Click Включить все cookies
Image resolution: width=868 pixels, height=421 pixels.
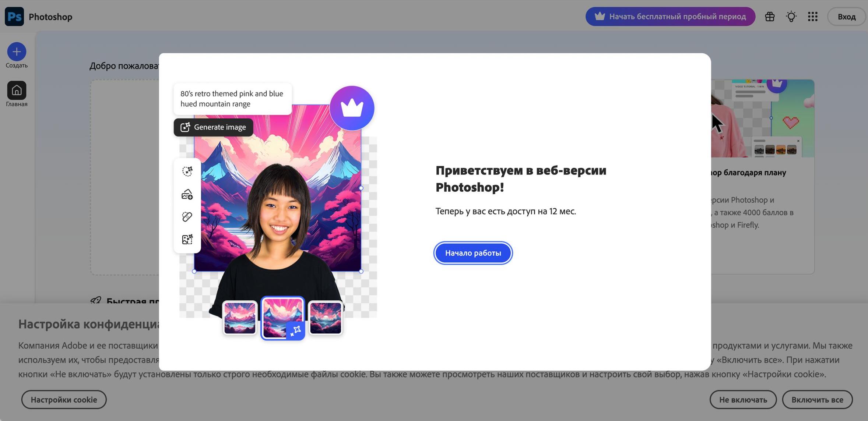818,399
